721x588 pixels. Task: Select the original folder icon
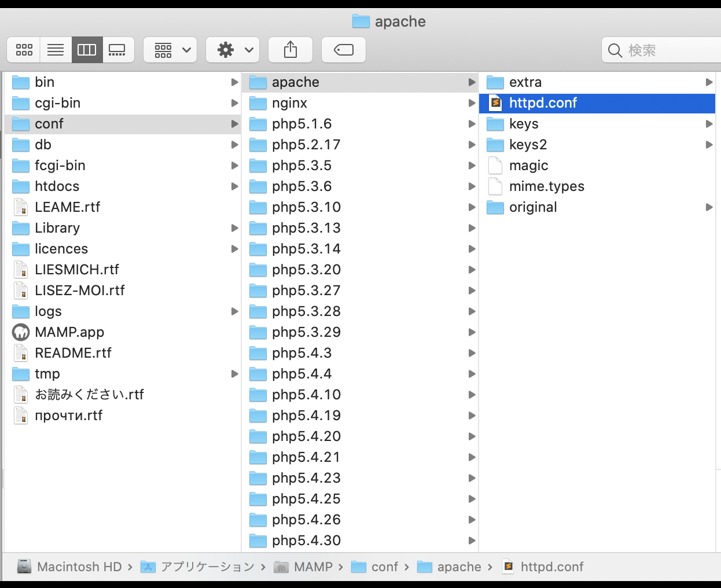point(495,207)
